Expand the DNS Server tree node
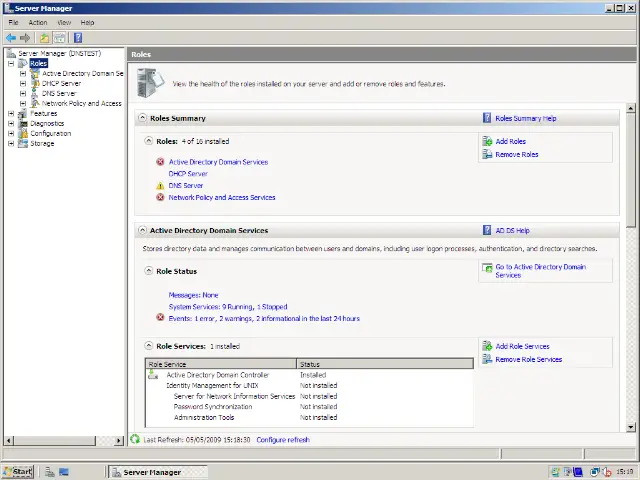640x480 pixels. point(23,93)
